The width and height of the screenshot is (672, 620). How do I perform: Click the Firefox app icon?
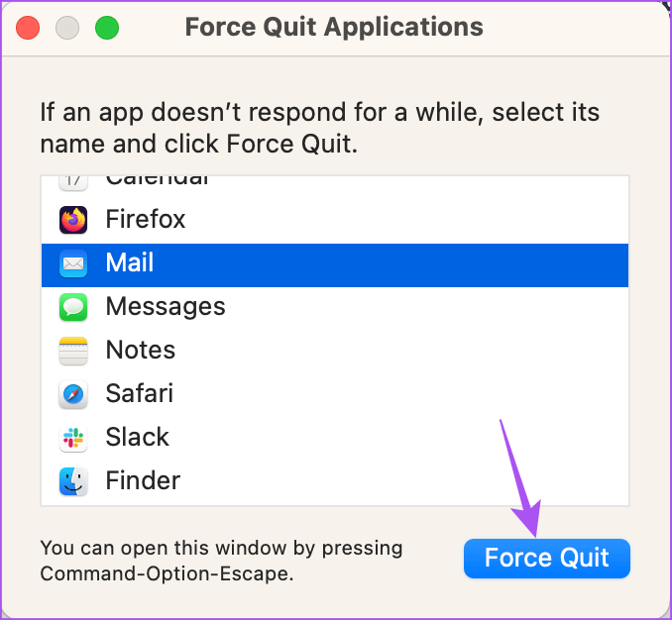pos(74,219)
